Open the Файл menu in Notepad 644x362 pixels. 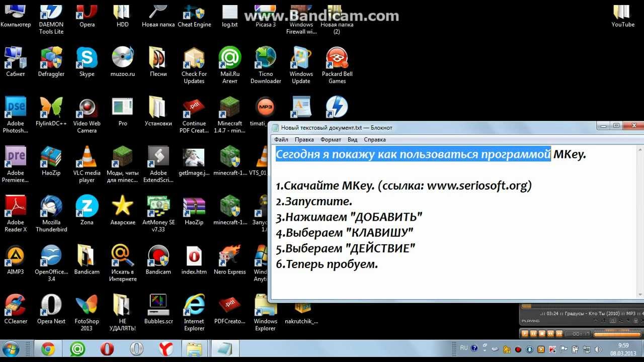tap(281, 140)
